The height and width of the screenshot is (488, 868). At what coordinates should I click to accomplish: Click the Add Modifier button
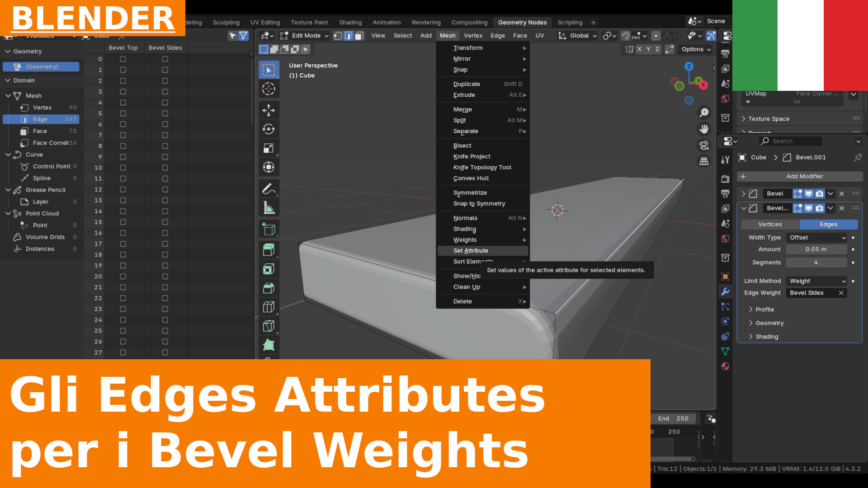(x=800, y=177)
